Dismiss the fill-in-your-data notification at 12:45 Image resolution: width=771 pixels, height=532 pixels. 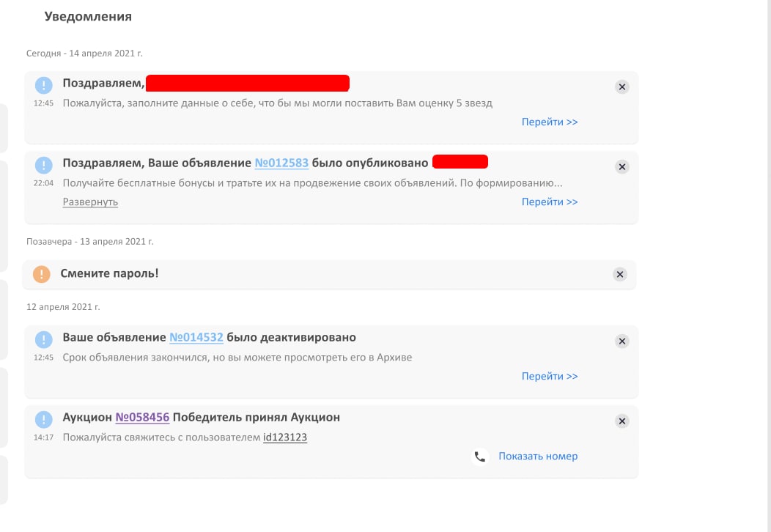coord(622,87)
